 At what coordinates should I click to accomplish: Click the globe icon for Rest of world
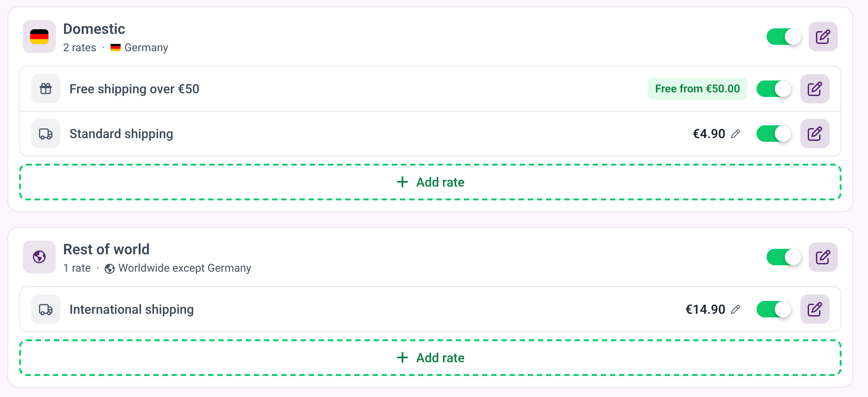click(39, 257)
